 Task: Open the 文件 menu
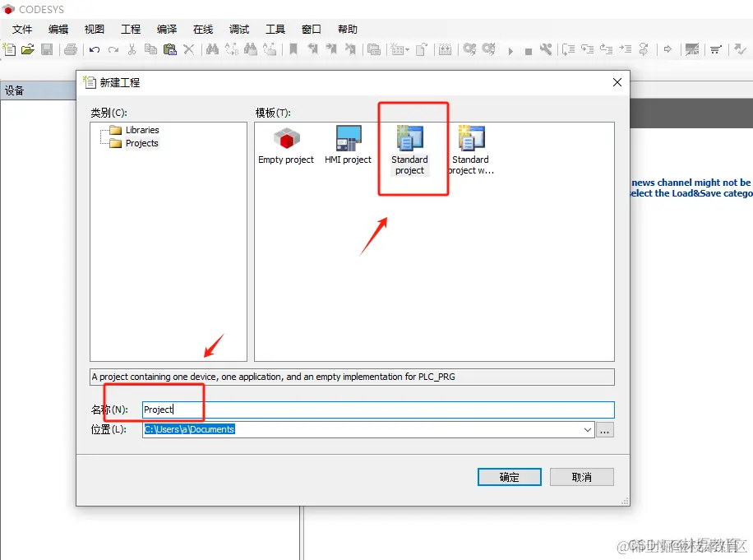click(x=22, y=30)
